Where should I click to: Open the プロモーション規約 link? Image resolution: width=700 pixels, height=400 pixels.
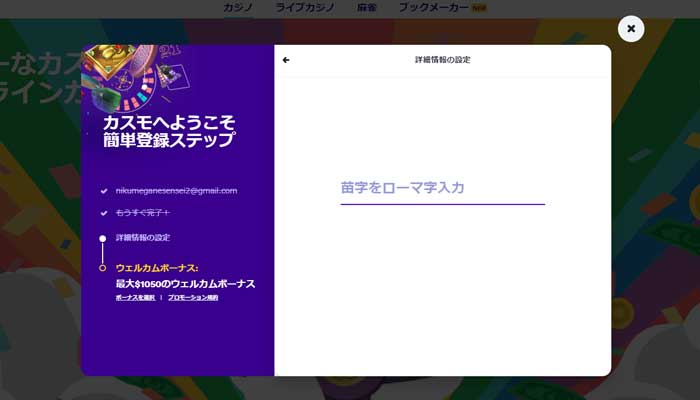193,297
